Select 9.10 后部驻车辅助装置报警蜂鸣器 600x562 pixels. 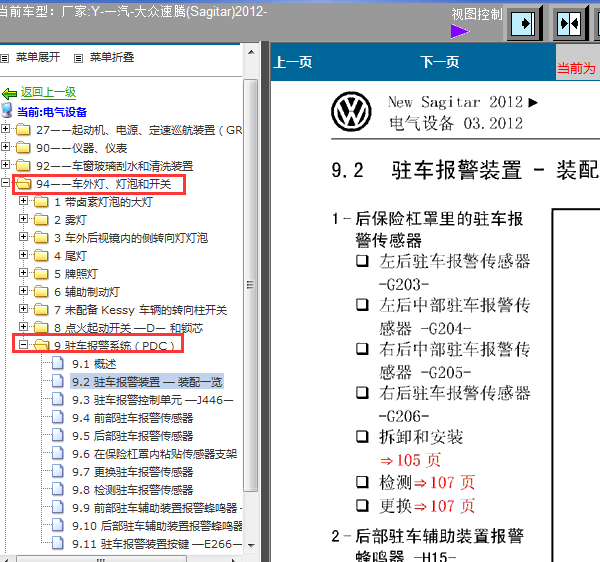[x=157, y=526]
